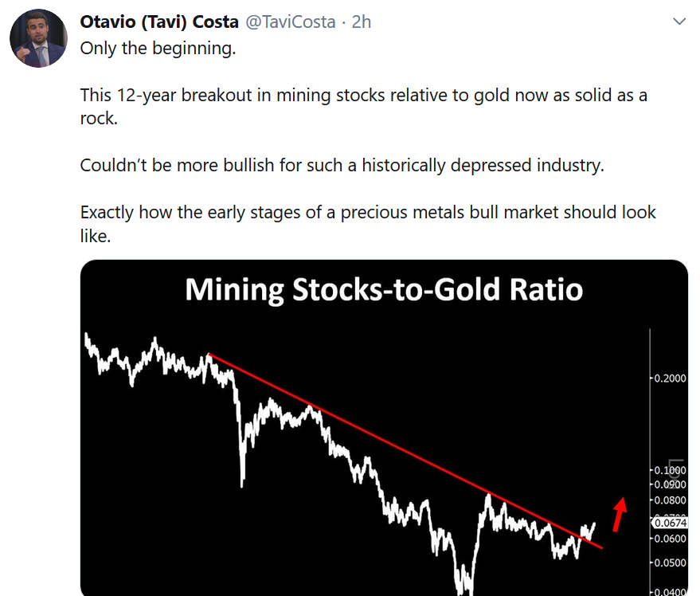The image size is (700, 596).
Task: Click Otavio Costa's profile avatar
Action: pyautogui.click(x=38, y=39)
